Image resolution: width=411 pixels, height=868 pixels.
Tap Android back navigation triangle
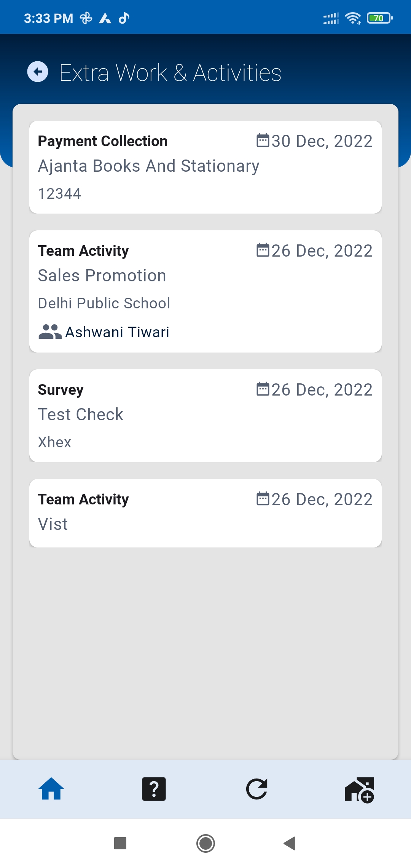pos(290,843)
